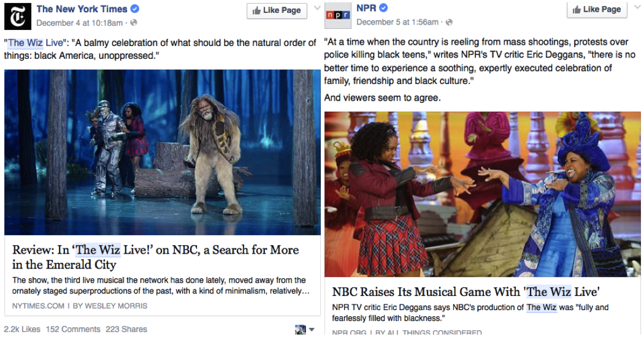This screenshot has width=644, height=337.
Task: Click the audience selector photo icon near Shares
Action: click(x=301, y=330)
